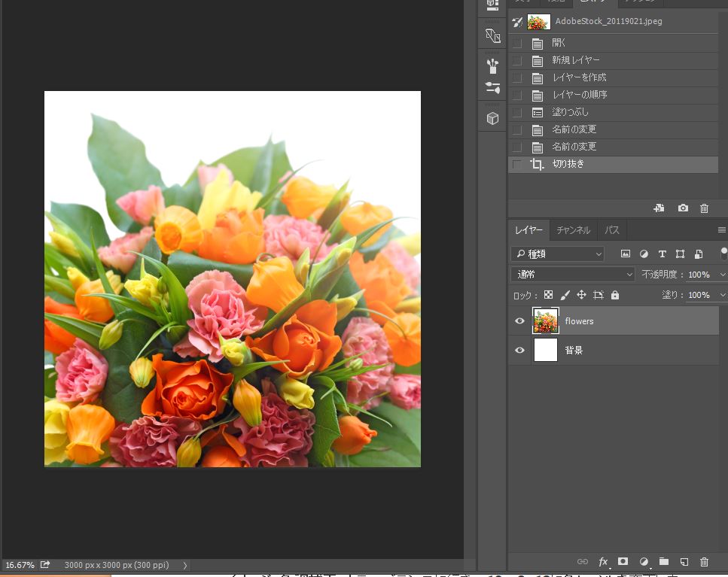Switch to the レイヤー tab

pos(528,230)
